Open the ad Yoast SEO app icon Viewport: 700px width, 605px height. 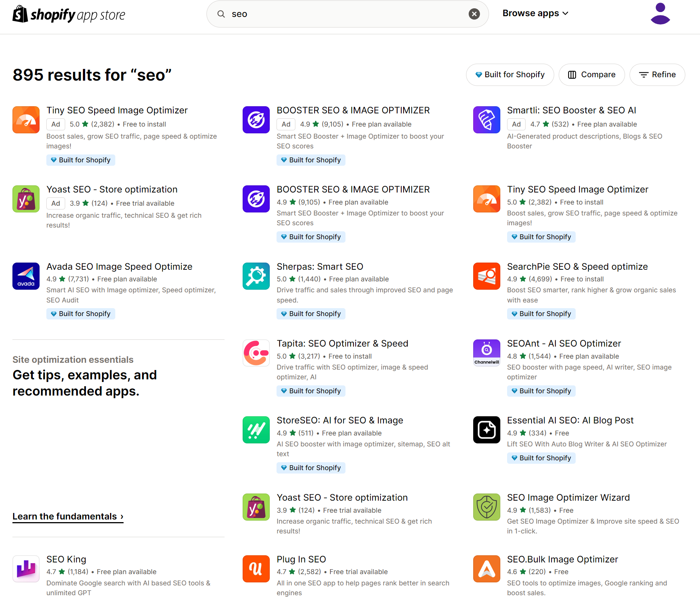point(26,199)
